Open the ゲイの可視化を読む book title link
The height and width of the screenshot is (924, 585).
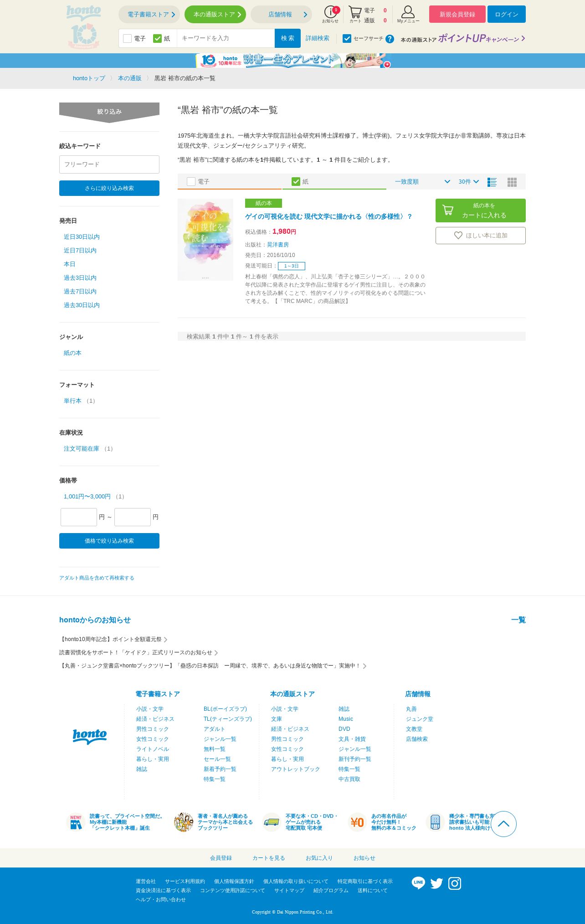click(328, 216)
